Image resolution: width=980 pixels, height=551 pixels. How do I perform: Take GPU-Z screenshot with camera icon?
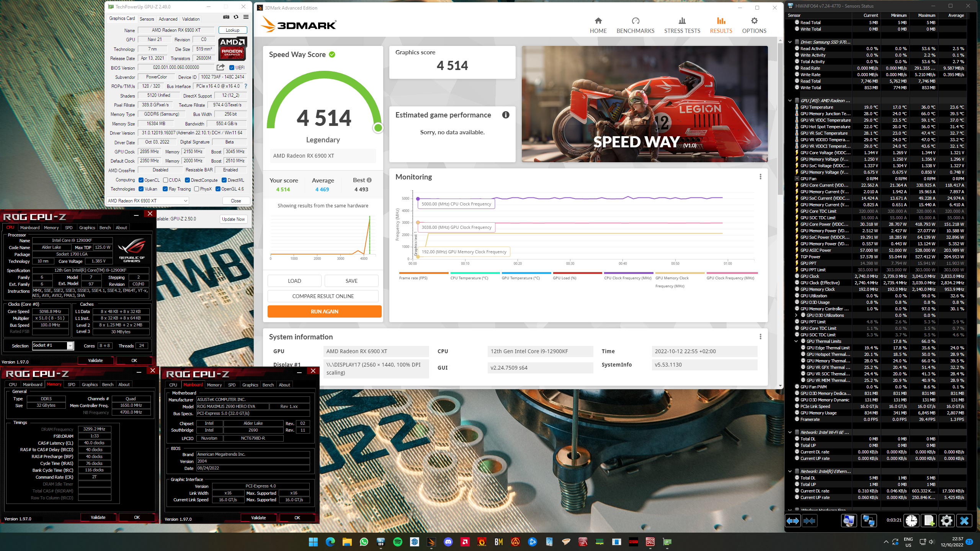coord(226,17)
